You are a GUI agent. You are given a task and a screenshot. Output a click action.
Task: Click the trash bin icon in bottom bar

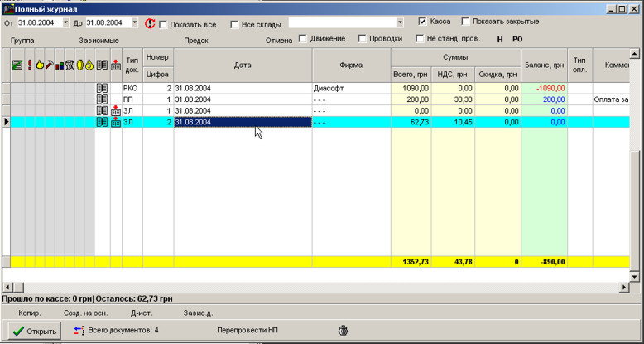pyautogui.click(x=344, y=330)
